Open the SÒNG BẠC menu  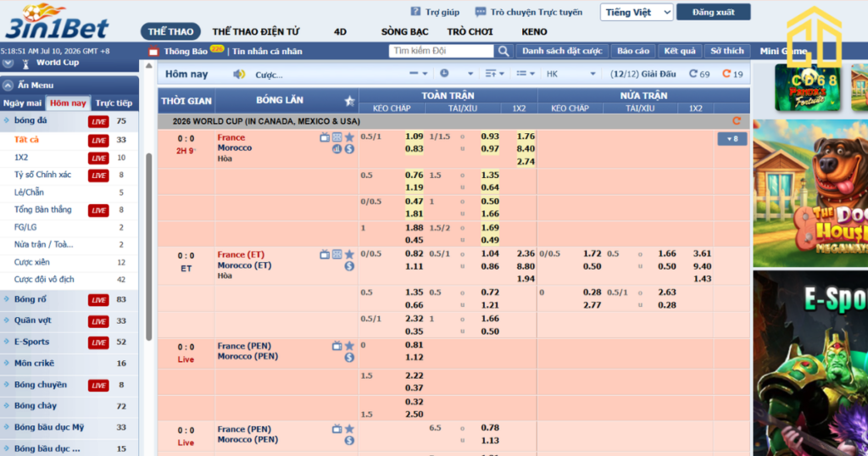pos(404,31)
